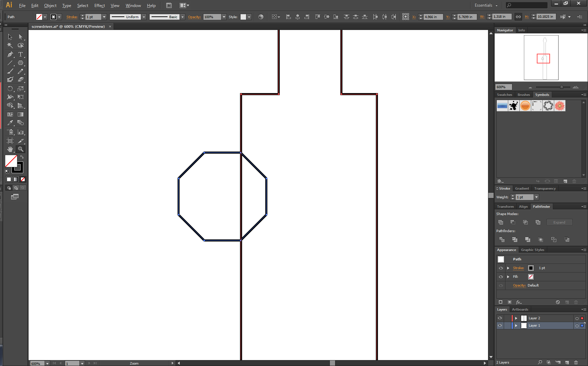Open the Window menu
The width and height of the screenshot is (588, 366).
click(x=133, y=5)
